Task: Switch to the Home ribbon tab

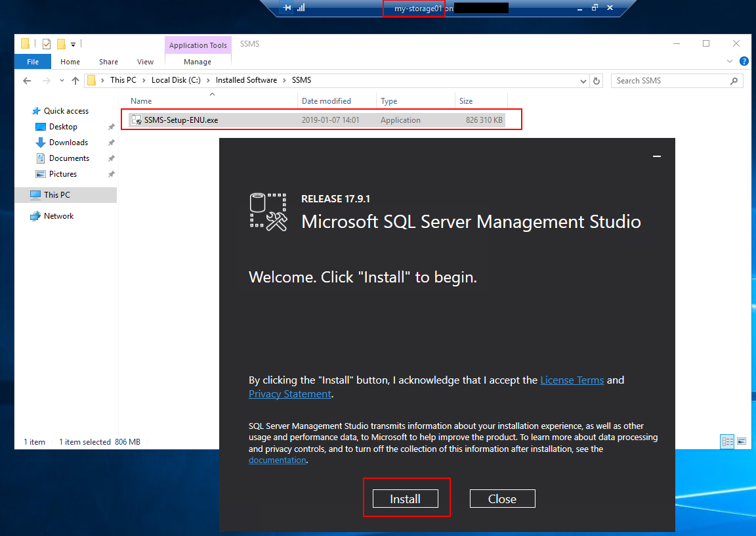Action: pyautogui.click(x=70, y=62)
